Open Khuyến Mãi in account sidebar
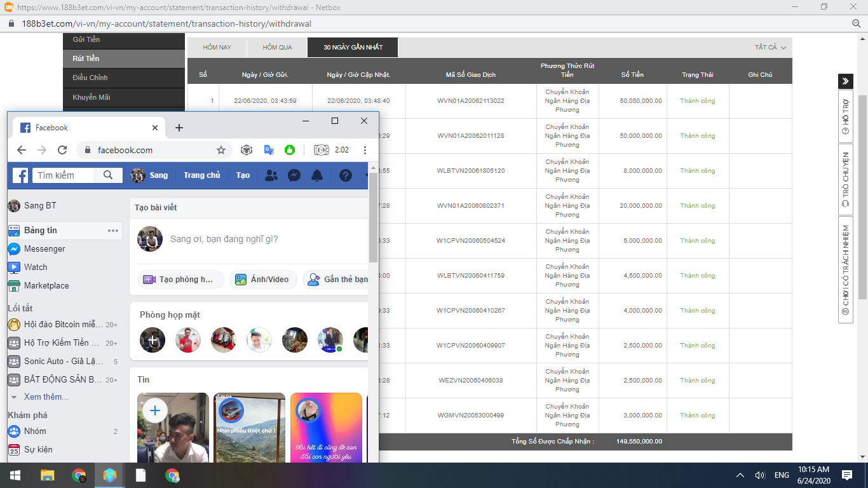868x488 pixels. coord(124,97)
